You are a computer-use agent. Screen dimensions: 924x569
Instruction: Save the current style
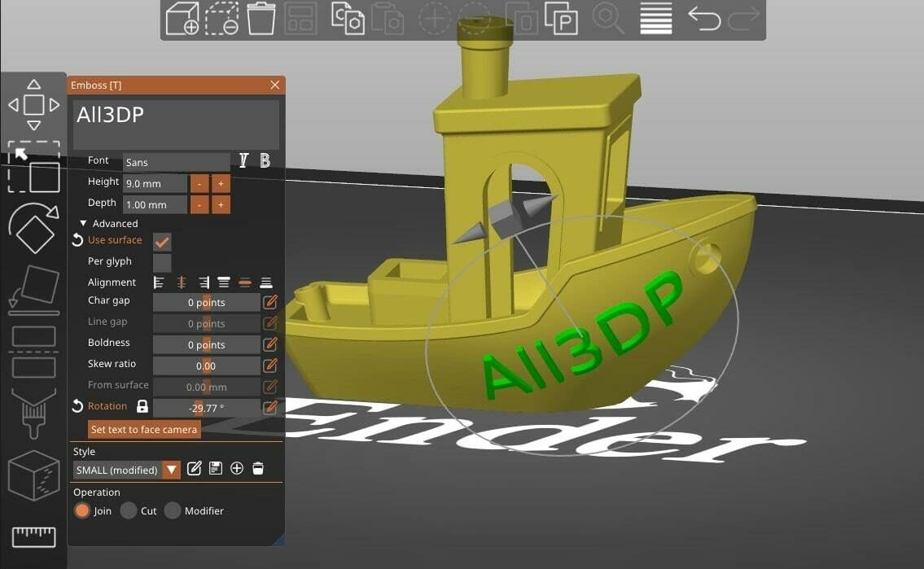pyautogui.click(x=216, y=468)
